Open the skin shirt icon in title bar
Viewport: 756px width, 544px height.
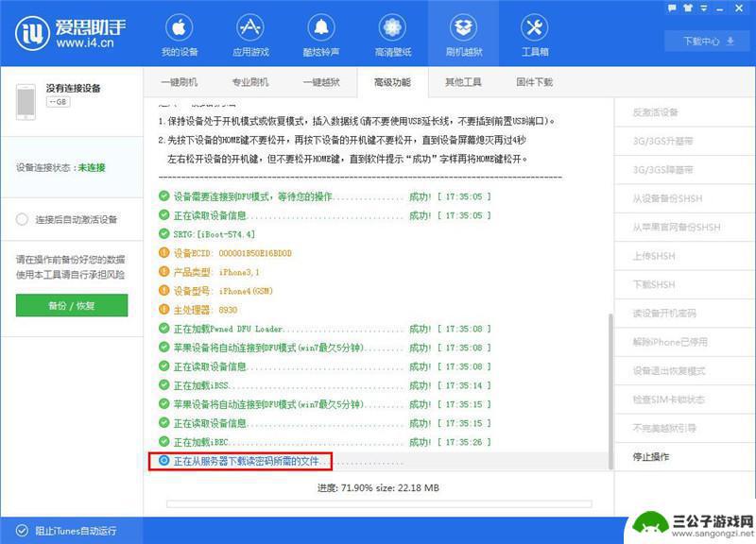pyautogui.click(x=688, y=8)
